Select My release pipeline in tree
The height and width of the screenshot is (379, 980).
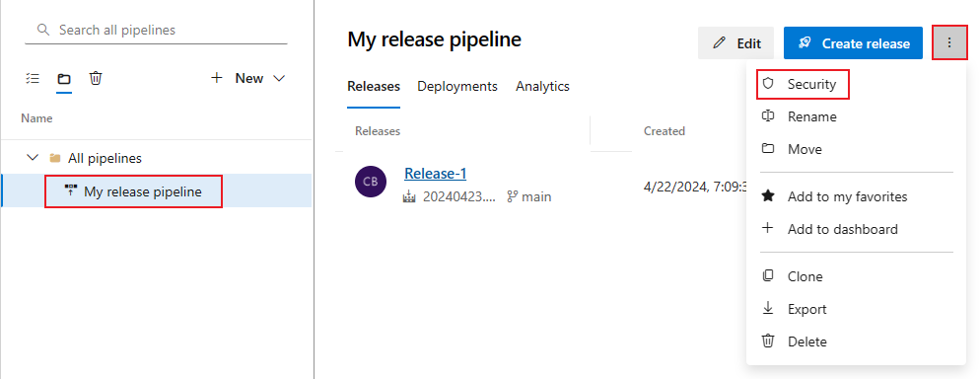coord(156,190)
